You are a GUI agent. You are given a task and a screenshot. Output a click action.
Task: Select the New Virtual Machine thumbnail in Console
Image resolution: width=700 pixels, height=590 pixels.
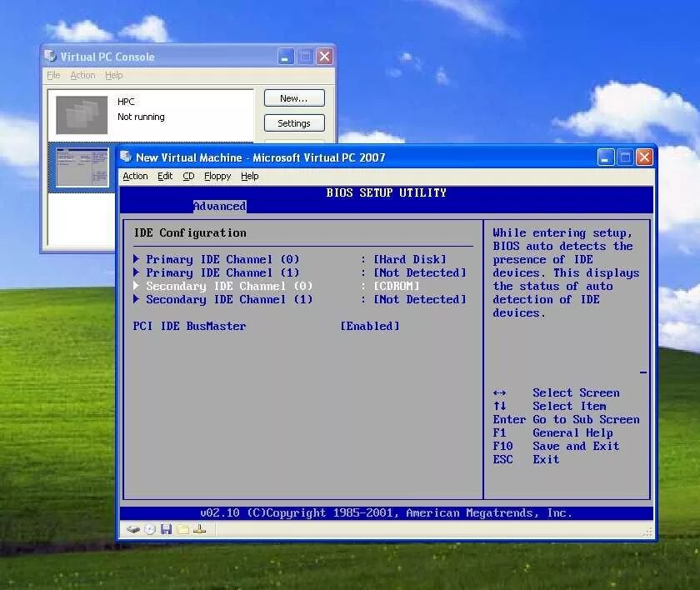coord(82,167)
